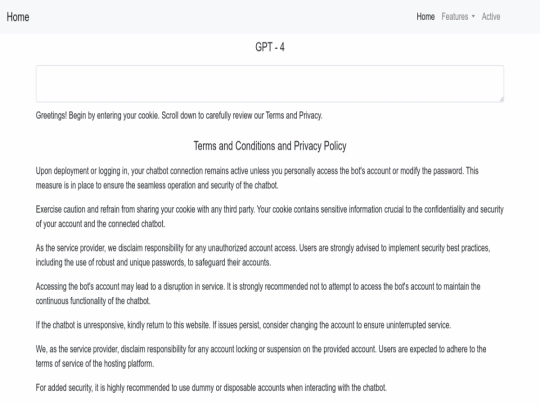This screenshot has width=540, height=405.
Task: Click the Home brand title at top-left
Action: [18, 17]
